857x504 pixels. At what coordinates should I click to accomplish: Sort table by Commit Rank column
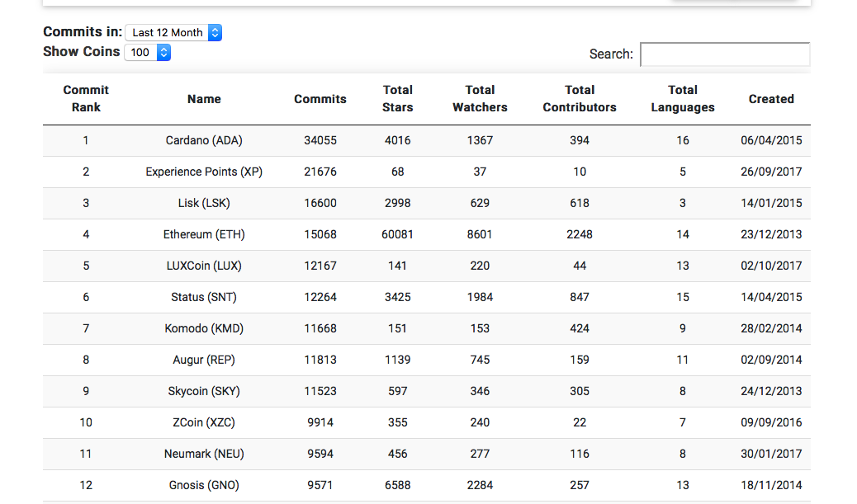[86, 99]
